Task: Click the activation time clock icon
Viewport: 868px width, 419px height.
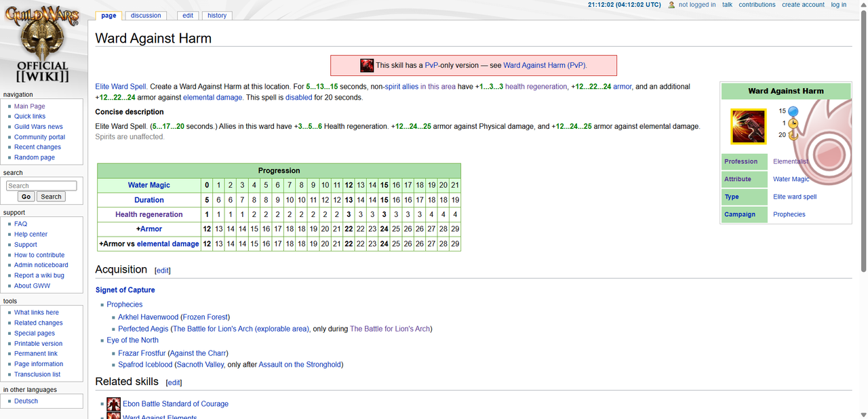Action: [793, 123]
